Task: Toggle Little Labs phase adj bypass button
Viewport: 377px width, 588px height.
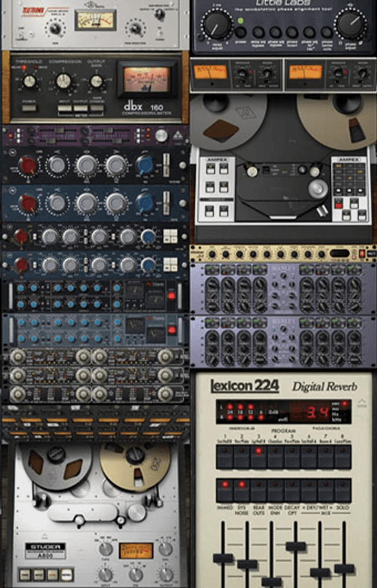Action: [275, 32]
